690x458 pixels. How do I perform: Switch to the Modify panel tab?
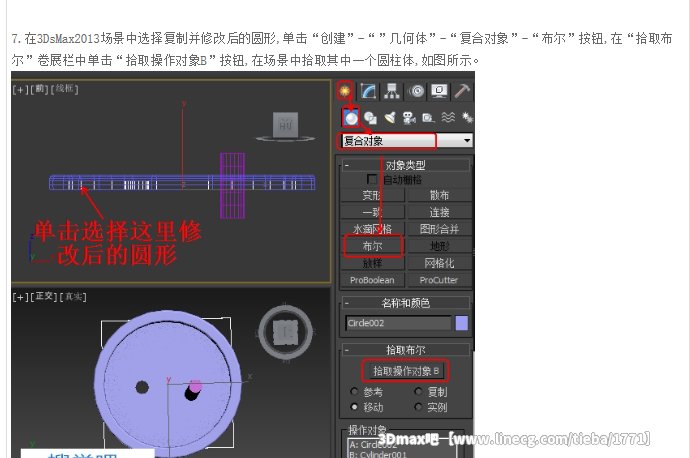click(x=368, y=91)
